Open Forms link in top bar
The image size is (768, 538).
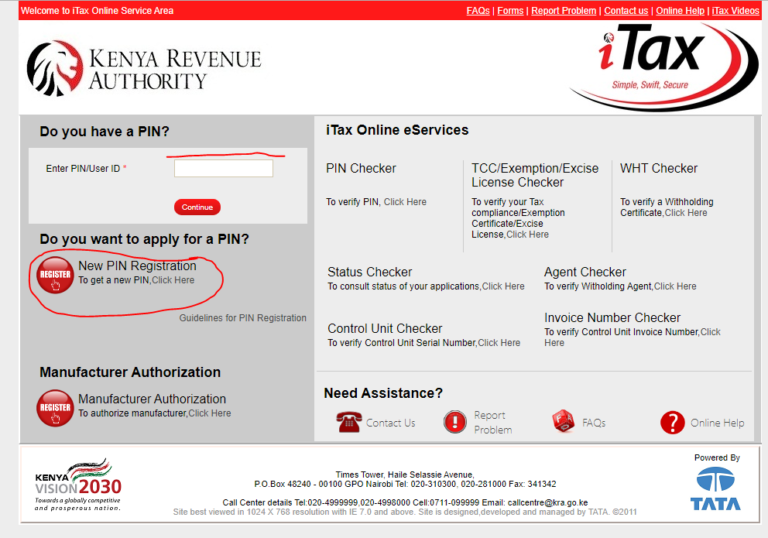click(x=510, y=11)
